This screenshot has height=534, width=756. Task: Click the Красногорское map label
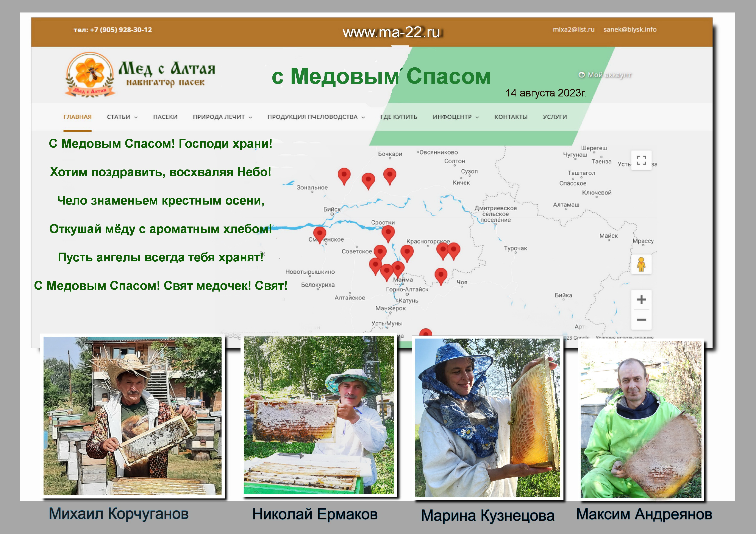(428, 241)
